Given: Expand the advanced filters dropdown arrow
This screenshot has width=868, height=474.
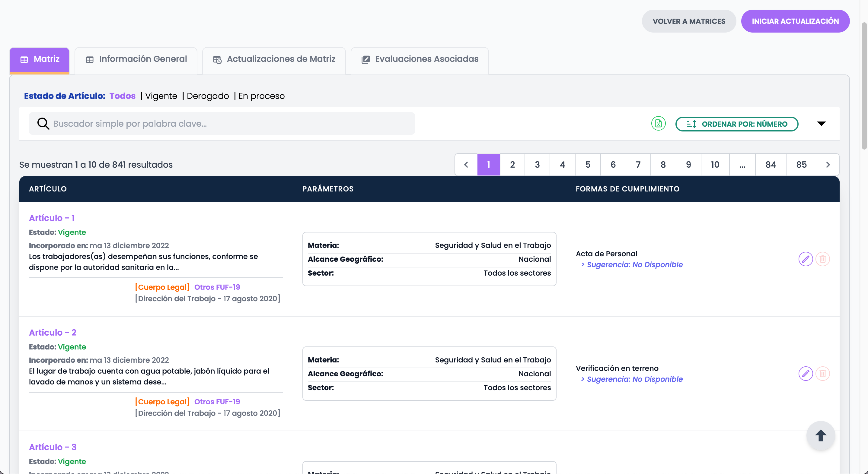Looking at the screenshot, I should click(822, 124).
